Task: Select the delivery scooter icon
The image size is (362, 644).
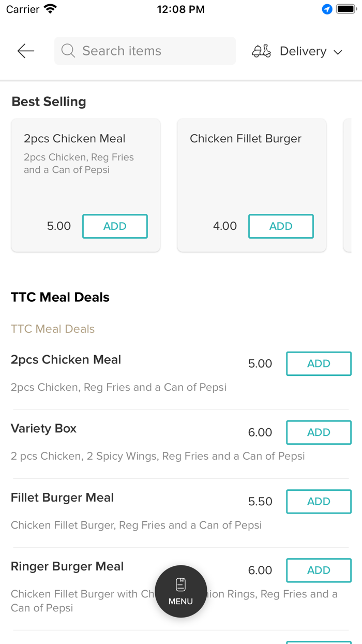Action: tap(261, 51)
